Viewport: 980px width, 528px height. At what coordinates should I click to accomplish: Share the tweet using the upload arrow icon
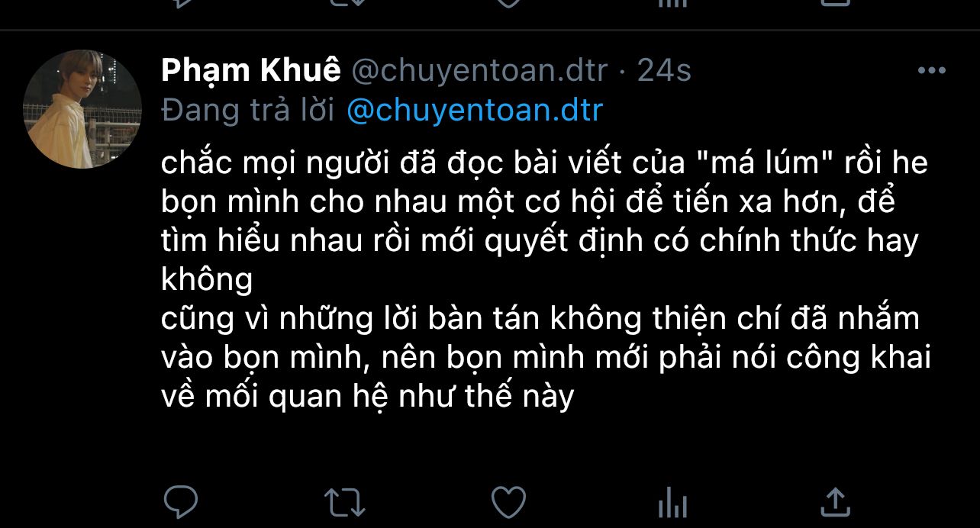(x=835, y=502)
